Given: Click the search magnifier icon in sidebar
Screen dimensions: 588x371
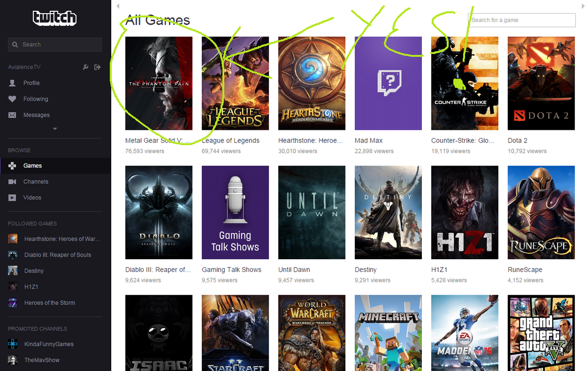Looking at the screenshot, I should tap(15, 45).
